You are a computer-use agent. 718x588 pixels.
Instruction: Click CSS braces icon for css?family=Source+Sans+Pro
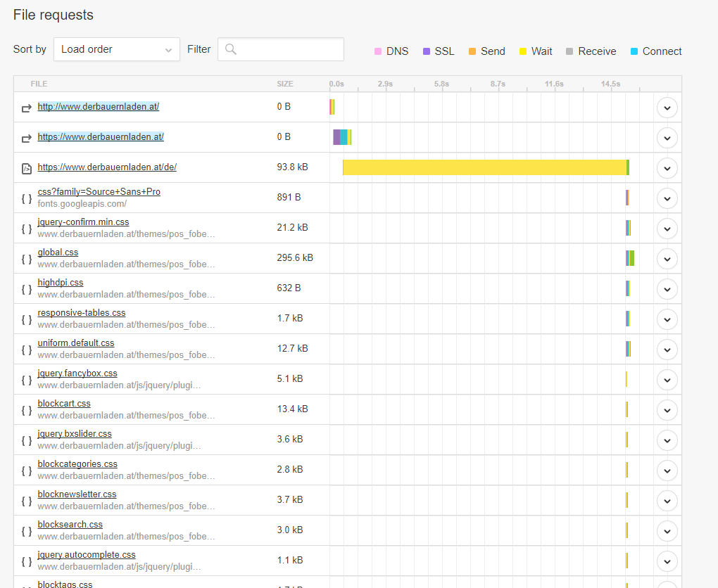coord(27,198)
